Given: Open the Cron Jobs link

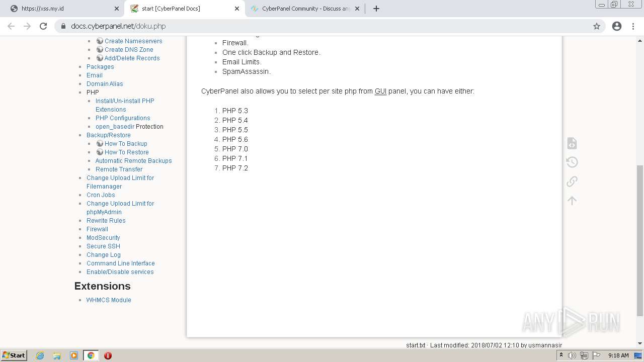Looking at the screenshot, I should pyautogui.click(x=101, y=195).
